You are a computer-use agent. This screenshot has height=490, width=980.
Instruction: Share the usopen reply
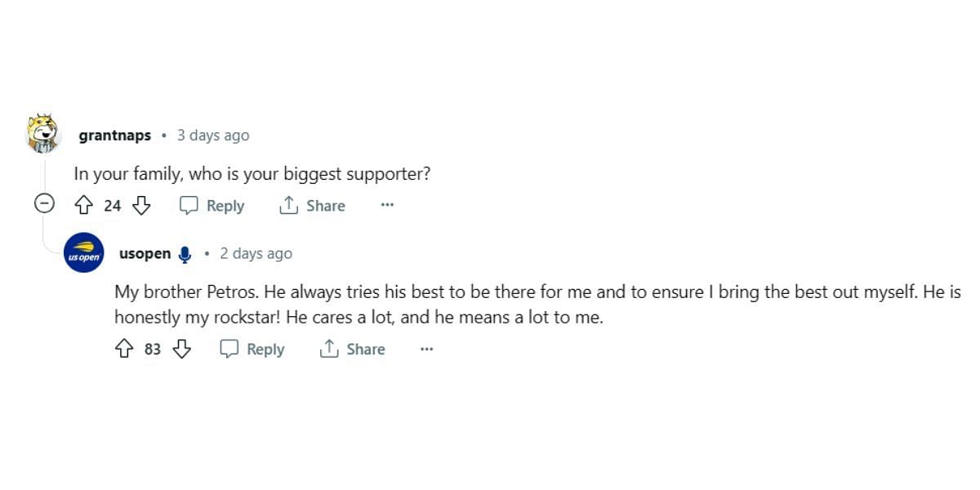[352, 350]
